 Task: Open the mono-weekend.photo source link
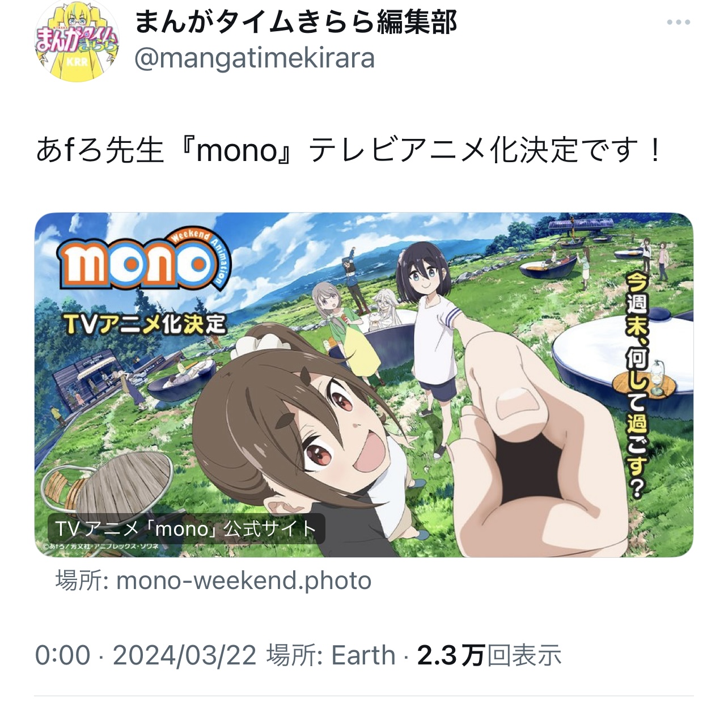(x=213, y=581)
